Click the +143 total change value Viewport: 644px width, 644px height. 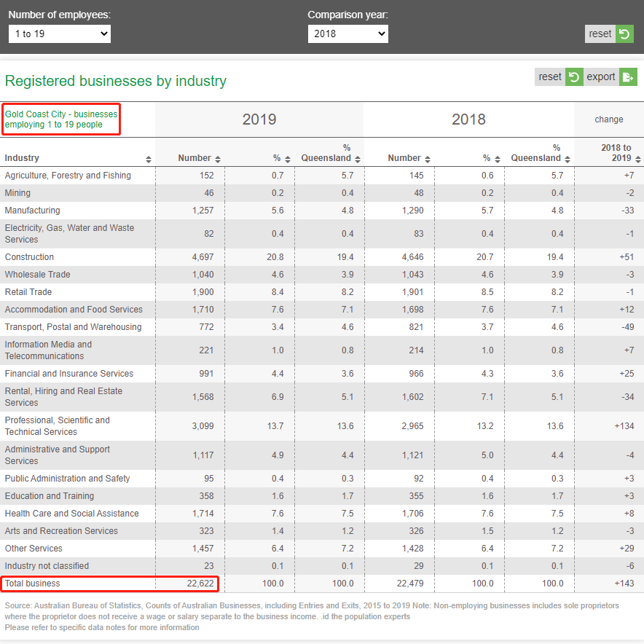pyautogui.click(x=624, y=584)
